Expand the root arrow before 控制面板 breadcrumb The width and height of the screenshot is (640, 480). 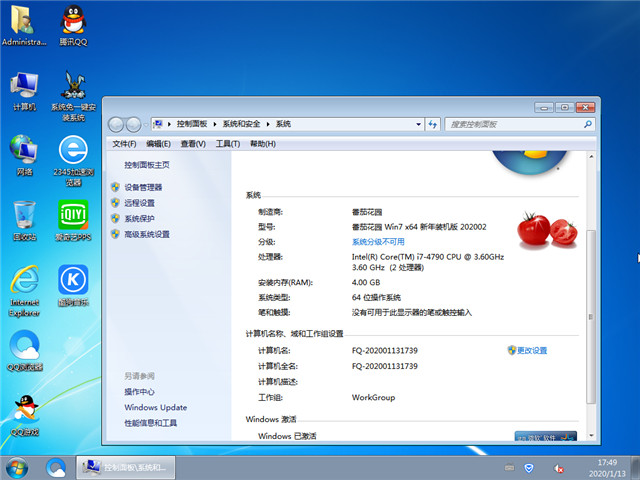click(169, 124)
